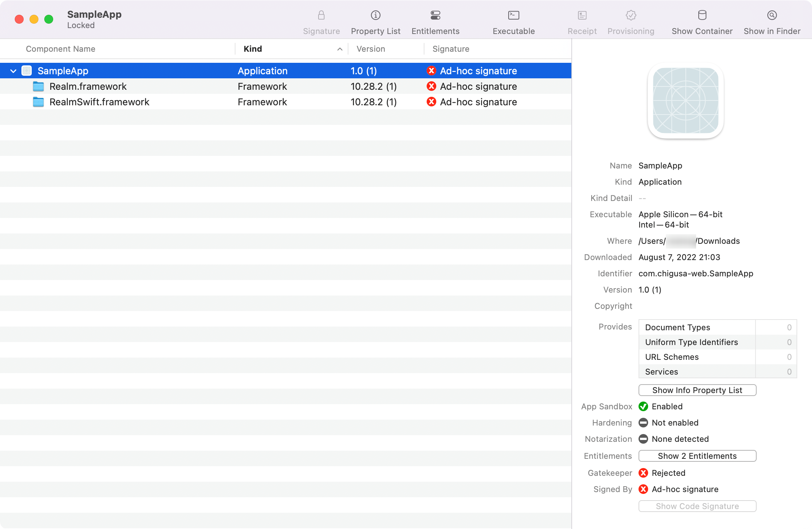Viewport: 812px width, 529px height.
Task: Select the URL Schemes row
Action: (718, 357)
